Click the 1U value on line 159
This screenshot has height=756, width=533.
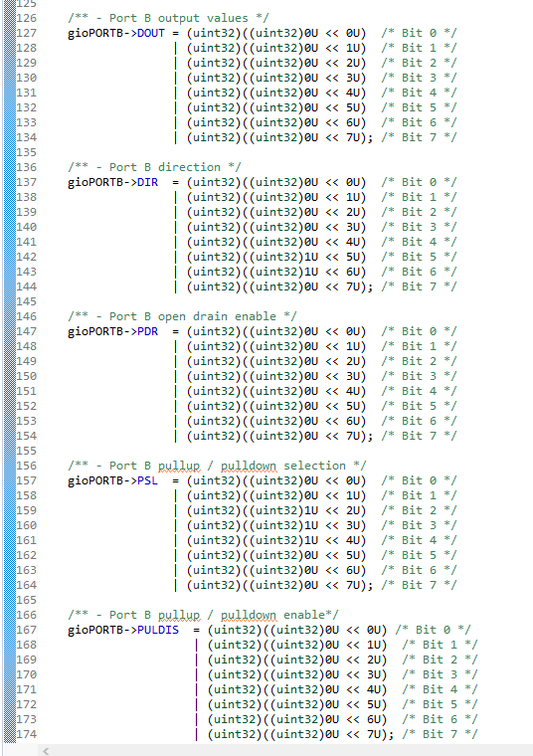click(311, 510)
